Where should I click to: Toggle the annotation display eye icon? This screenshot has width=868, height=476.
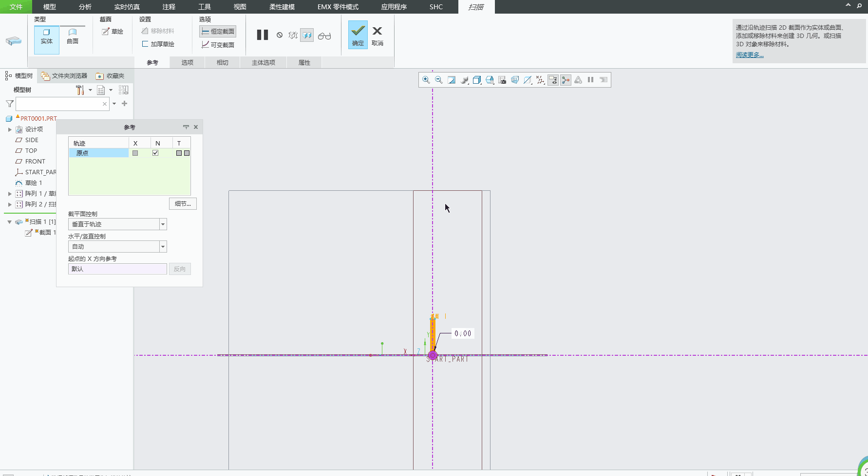553,80
